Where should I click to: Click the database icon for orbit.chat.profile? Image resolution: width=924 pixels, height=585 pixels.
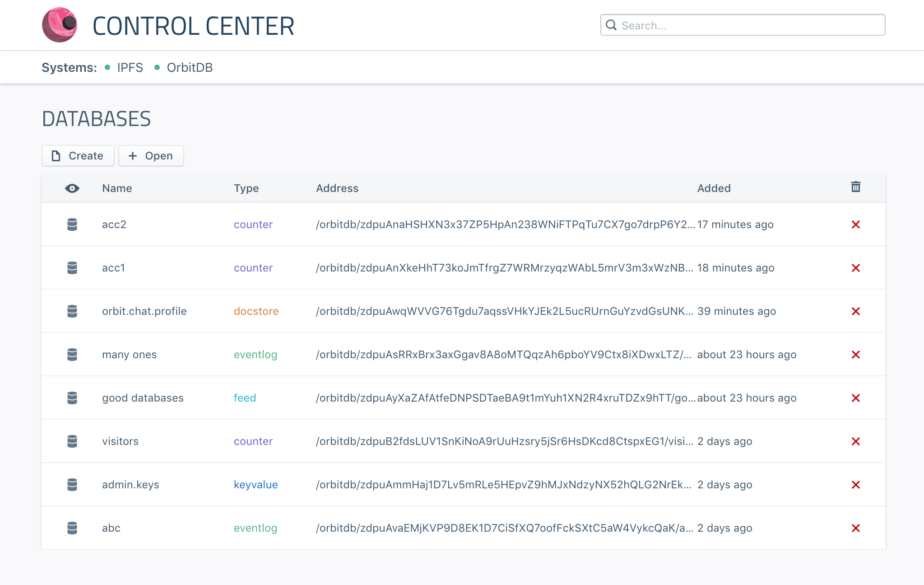[72, 311]
